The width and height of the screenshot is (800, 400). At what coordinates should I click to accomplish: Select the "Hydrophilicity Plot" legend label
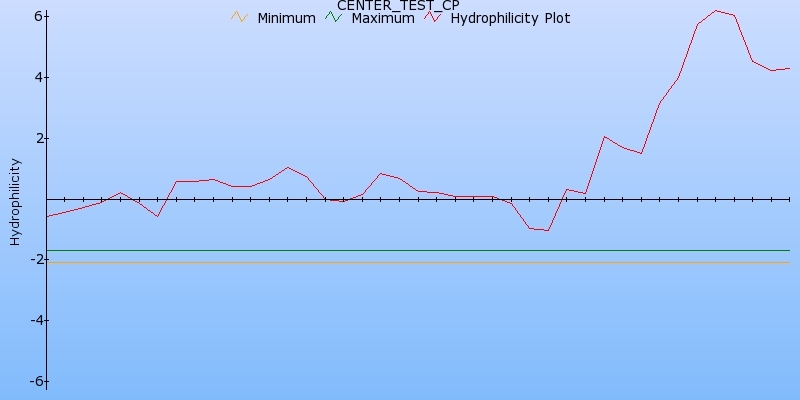[x=510, y=18]
